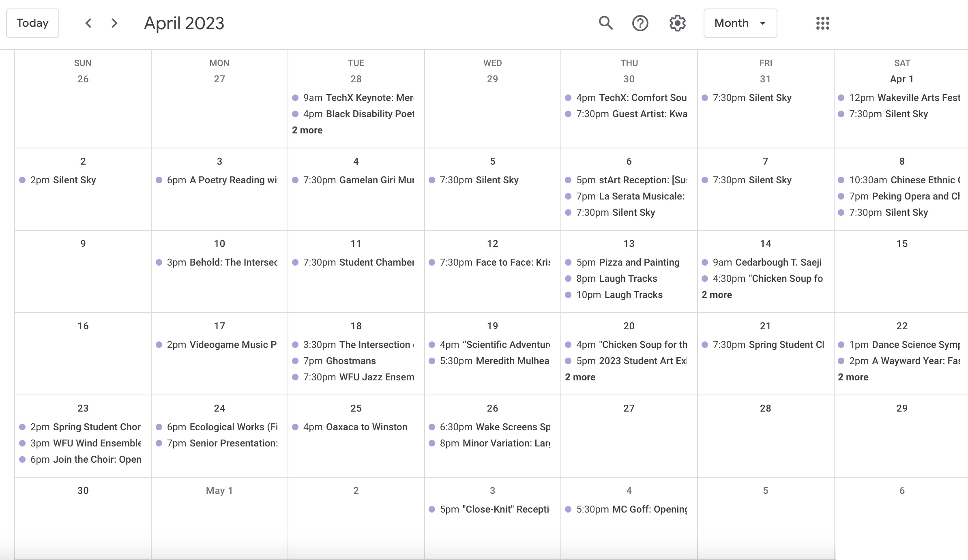Open 10pm Laugh Tracks event

[614, 295]
